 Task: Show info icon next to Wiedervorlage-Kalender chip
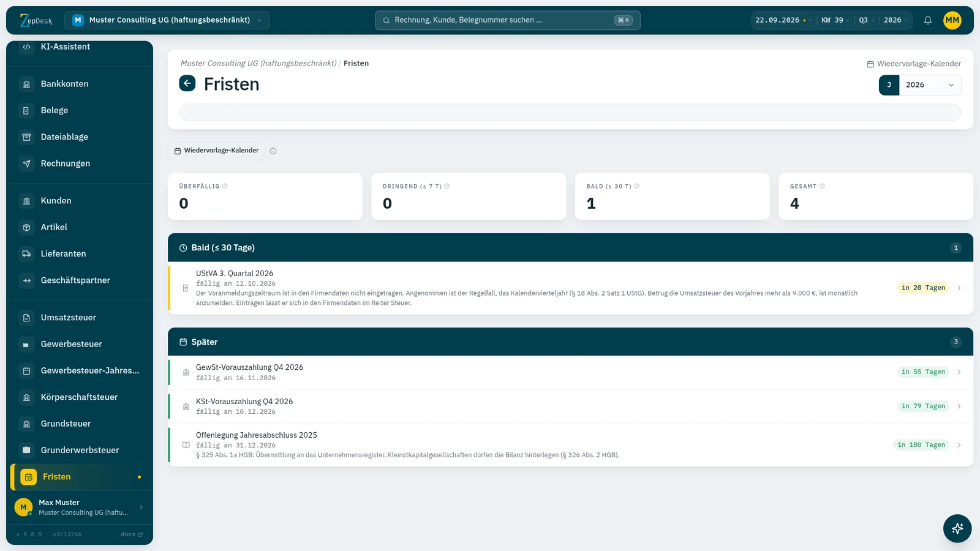pos(273,151)
